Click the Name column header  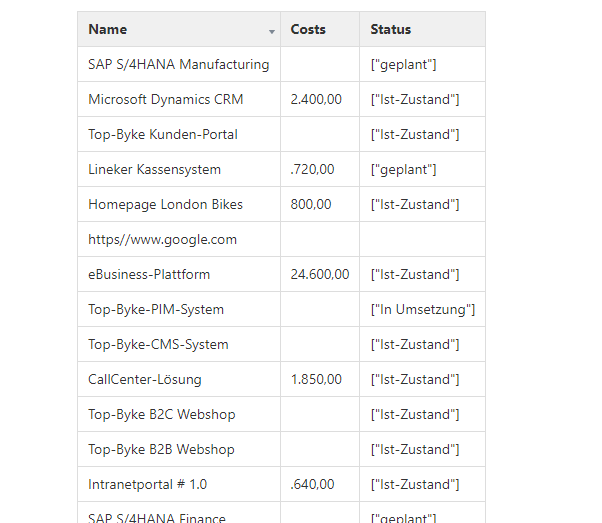point(108,29)
